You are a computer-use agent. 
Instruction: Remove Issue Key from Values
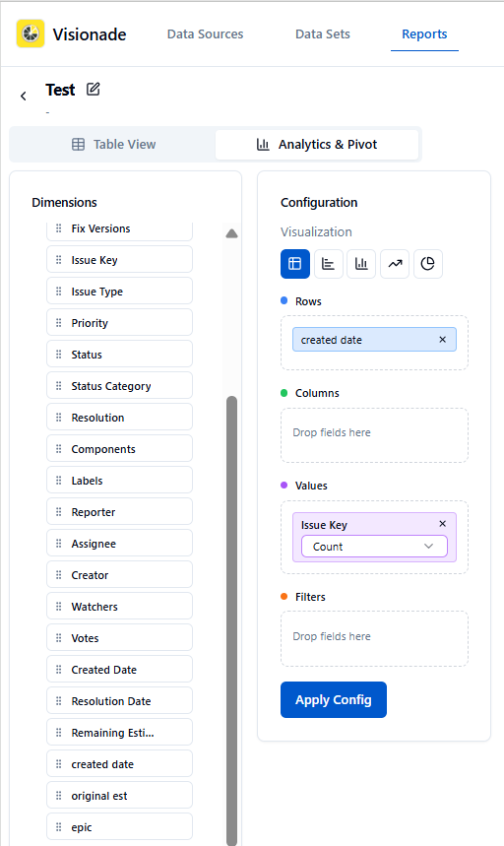click(443, 523)
